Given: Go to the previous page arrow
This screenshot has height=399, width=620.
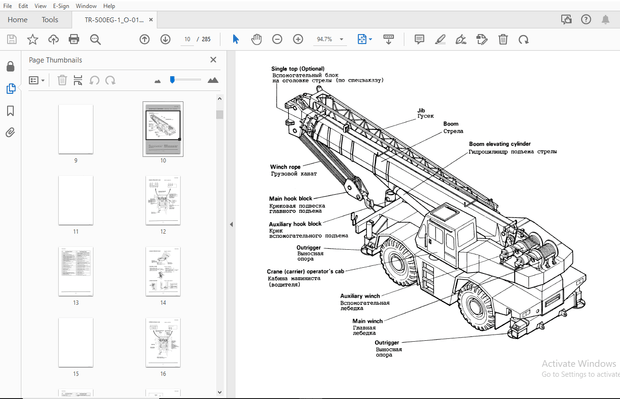Looking at the screenshot, I should (x=145, y=39).
